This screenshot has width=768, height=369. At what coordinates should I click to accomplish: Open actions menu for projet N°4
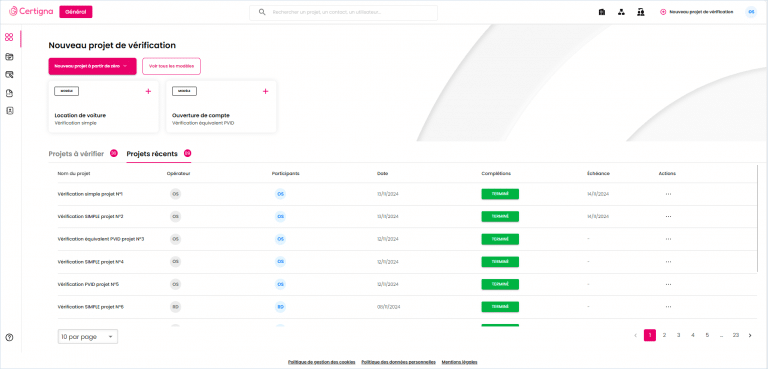(669, 262)
